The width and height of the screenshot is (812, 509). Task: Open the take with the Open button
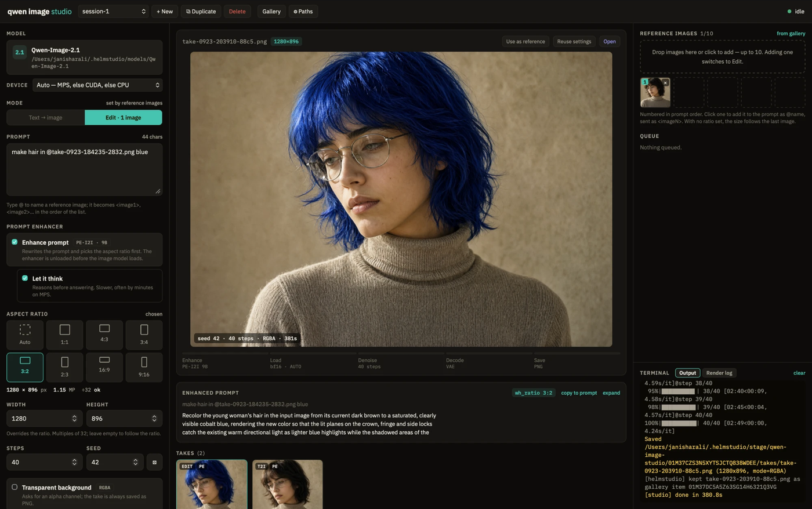click(610, 42)
